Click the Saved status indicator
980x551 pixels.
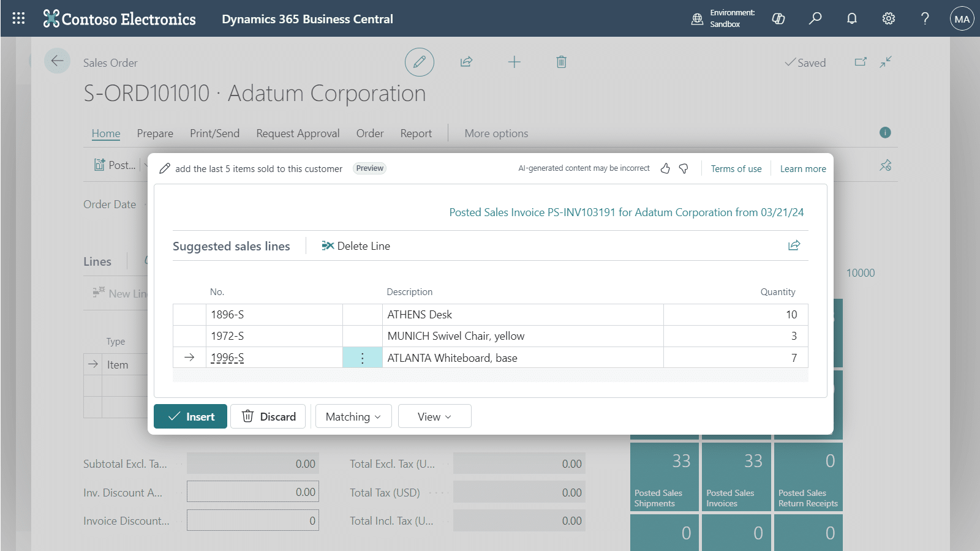pos(805,62)
